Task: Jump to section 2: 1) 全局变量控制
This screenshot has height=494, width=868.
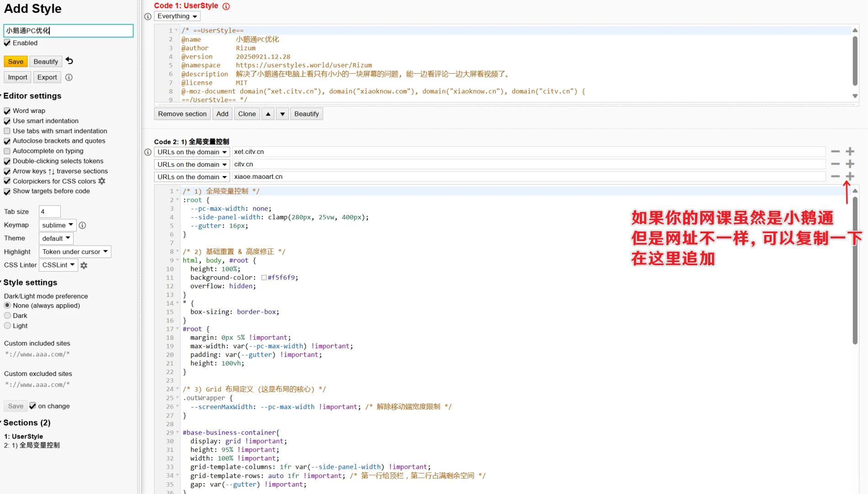Action: (32, 445)
